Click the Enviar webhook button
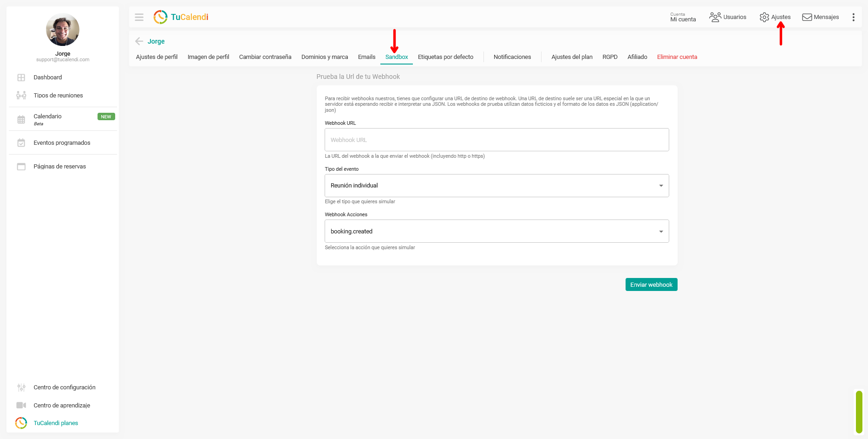 651,284
